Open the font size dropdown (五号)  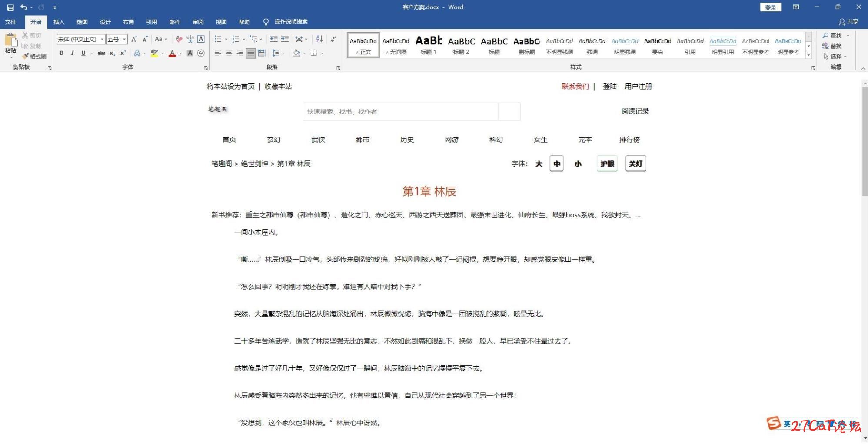[124, 39]
